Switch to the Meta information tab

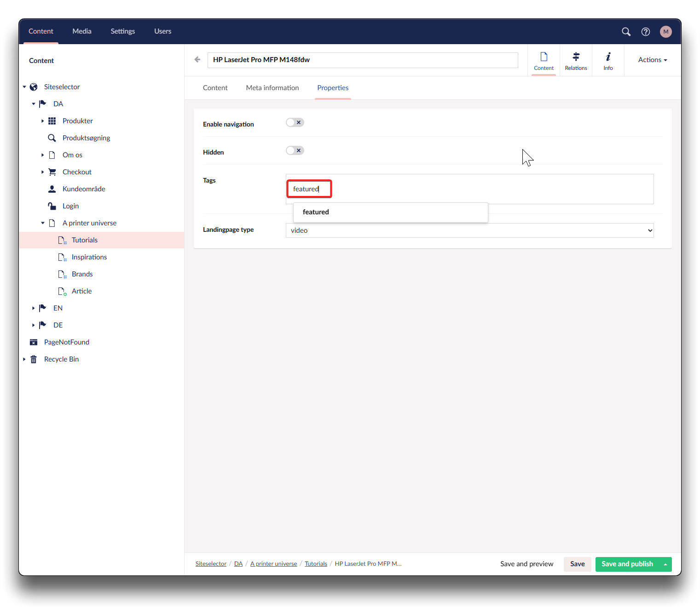[x=272, y=88]
